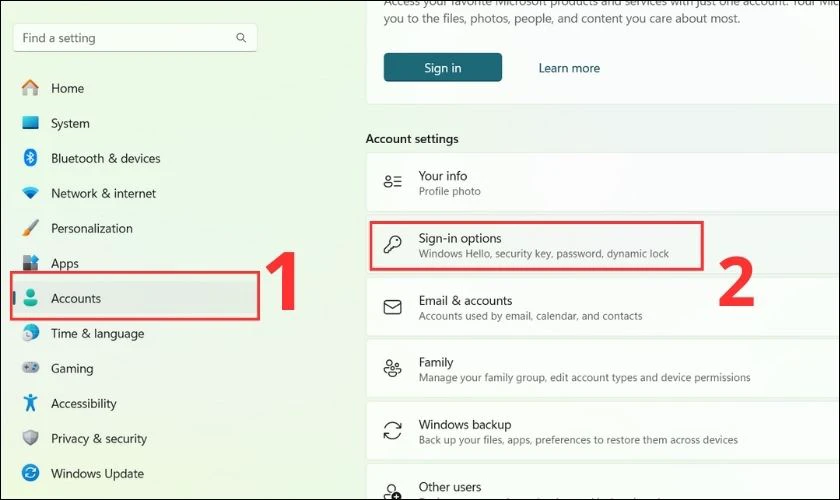Viewport: 840px width, 500px height.
Task: Click the Network & internet wifi icon
Action: (31, 193)
